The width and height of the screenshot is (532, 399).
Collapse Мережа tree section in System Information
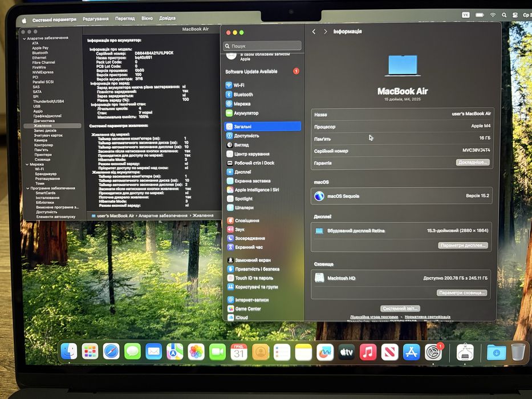pos(27,165)
